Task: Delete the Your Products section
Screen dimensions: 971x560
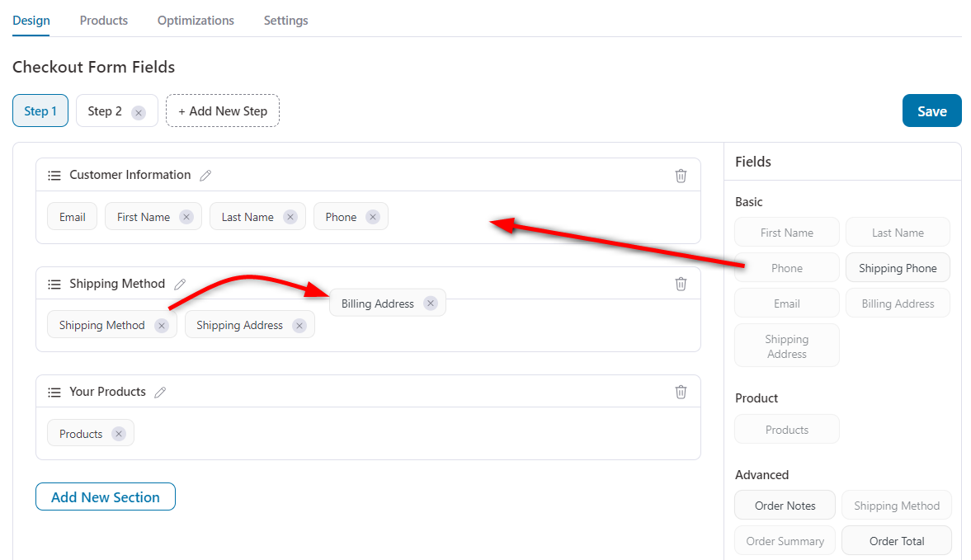Action: pos(681,392)
